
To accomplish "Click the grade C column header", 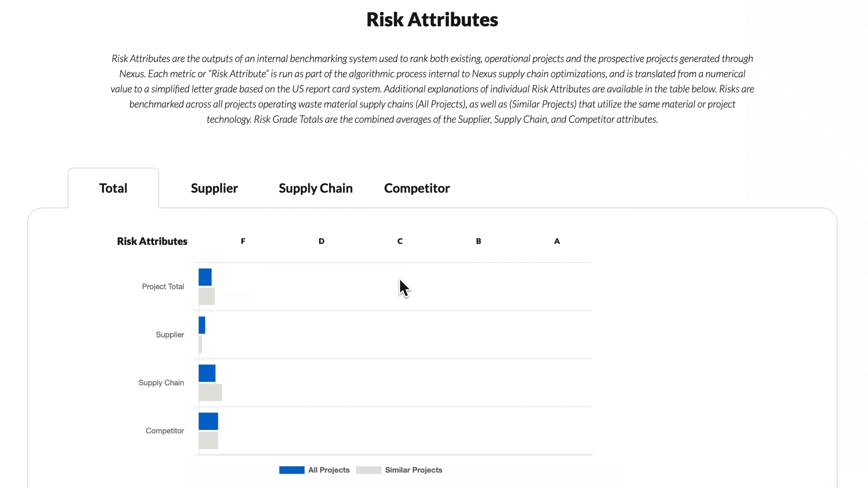I will [400, 241].
